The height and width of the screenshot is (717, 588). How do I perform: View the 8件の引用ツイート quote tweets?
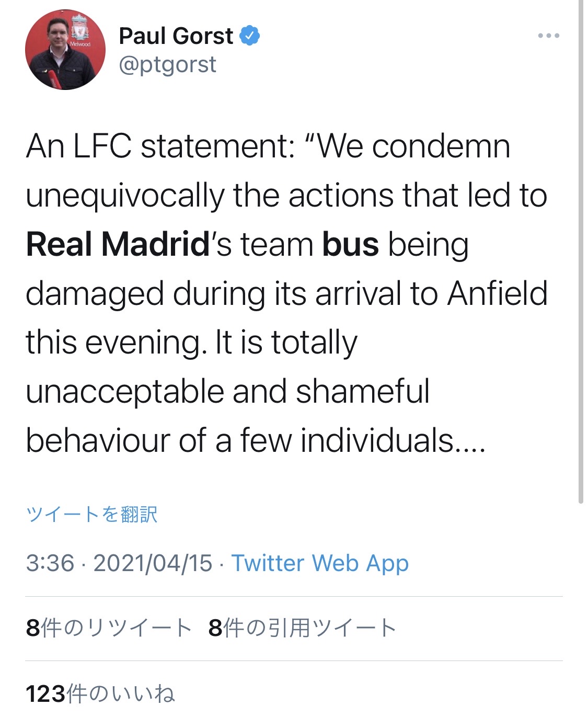click(302, 628)
